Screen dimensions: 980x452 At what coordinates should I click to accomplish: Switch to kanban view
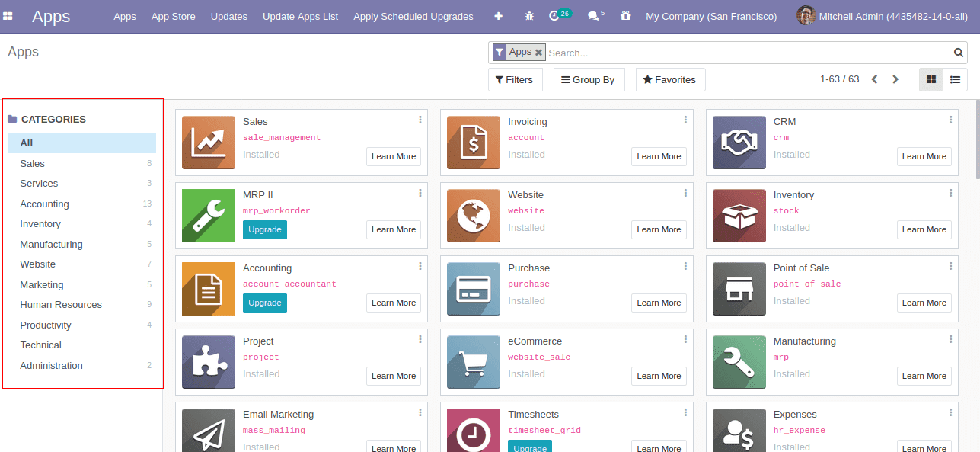pos(931,79)
